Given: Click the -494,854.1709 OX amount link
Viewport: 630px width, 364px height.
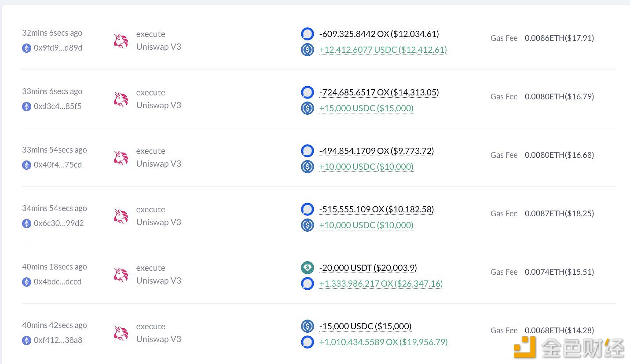Looking at the screenshot, I should click(377, 151).
